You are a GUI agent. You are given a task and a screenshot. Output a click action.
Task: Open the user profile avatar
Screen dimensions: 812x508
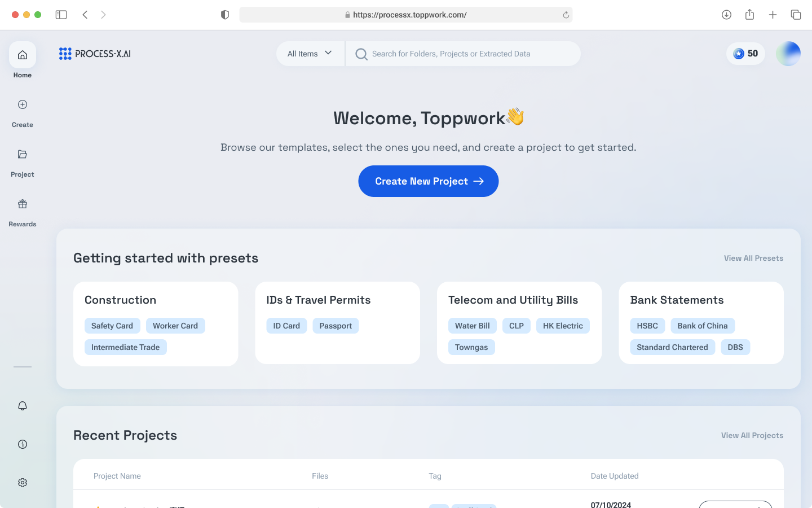(788, 54)
